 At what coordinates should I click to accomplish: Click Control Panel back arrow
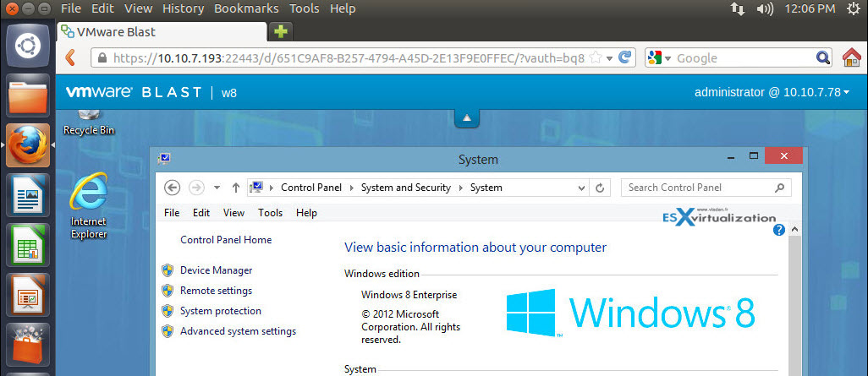(172, 188)
